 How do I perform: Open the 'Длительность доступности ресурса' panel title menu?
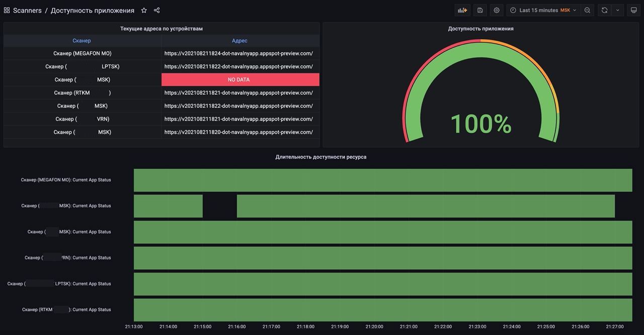(x=321, y=157)
